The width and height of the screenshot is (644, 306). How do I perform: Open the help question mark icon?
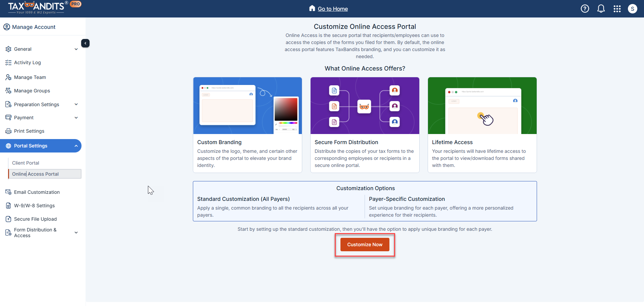click(585, 9)
